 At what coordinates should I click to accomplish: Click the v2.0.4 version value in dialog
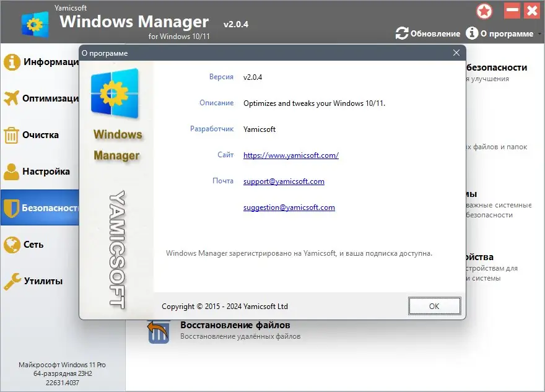pos(253,77)
